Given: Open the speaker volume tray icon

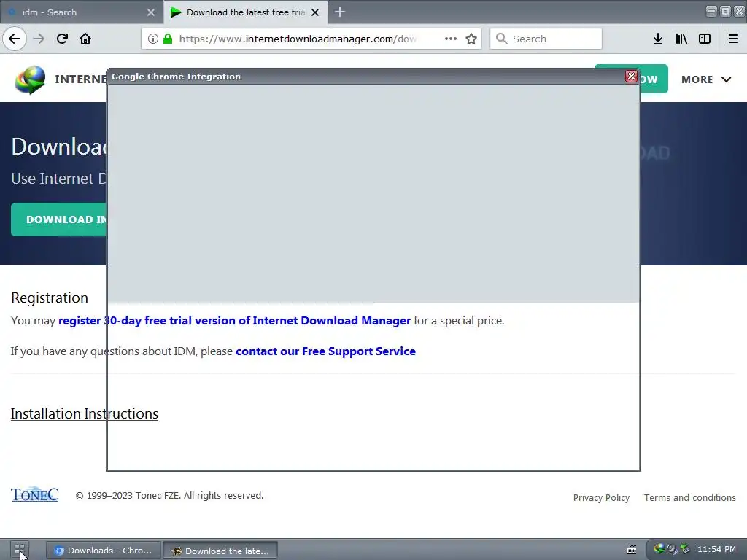Looking at the screenshot, I should 672,549.
